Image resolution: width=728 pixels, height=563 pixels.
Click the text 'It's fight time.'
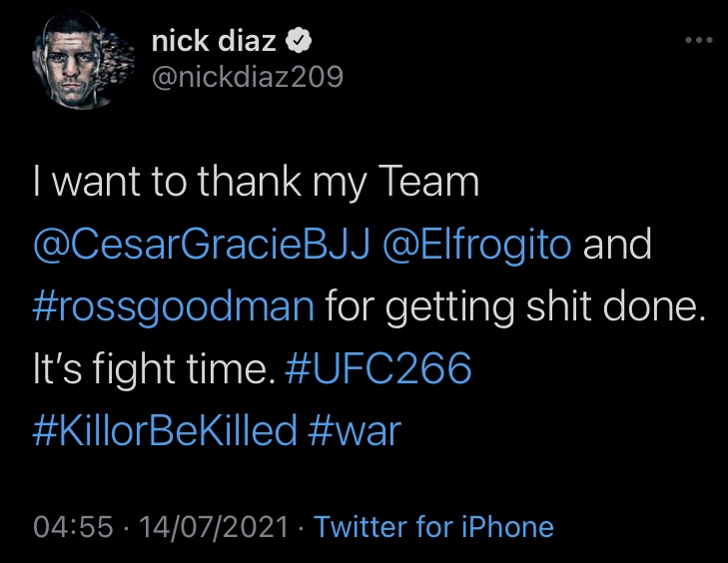[x=154, y=369]
